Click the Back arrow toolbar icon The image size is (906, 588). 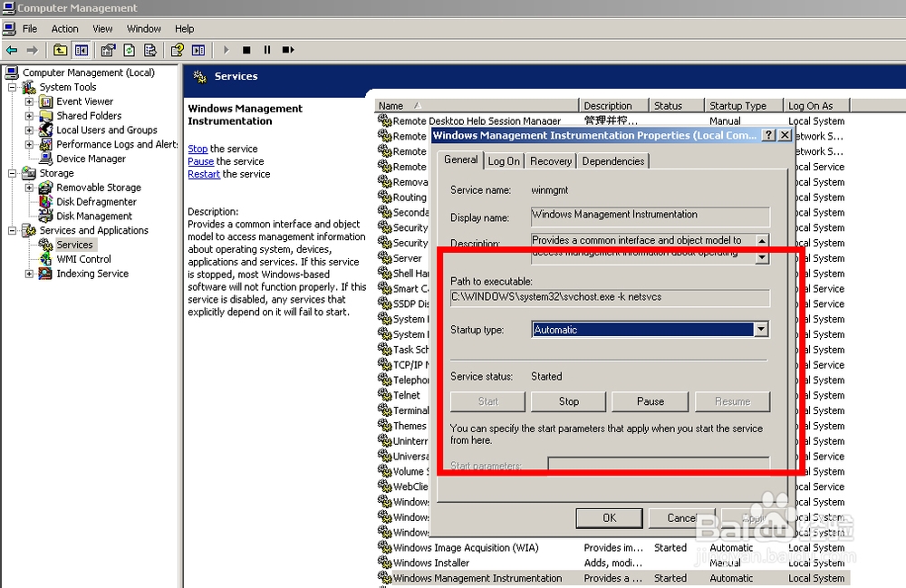pos(12,50)
